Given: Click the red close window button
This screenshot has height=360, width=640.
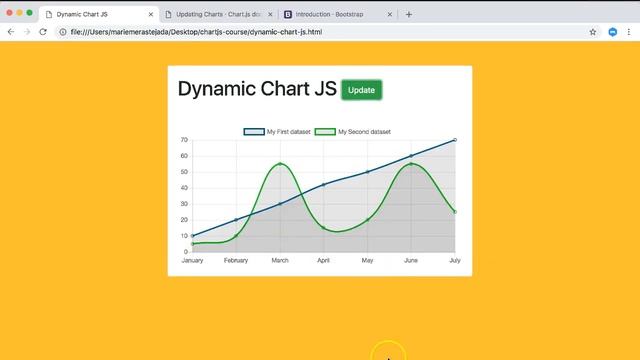Looking at the screenshot, I should pyautogui.click(x=9, y=13).
